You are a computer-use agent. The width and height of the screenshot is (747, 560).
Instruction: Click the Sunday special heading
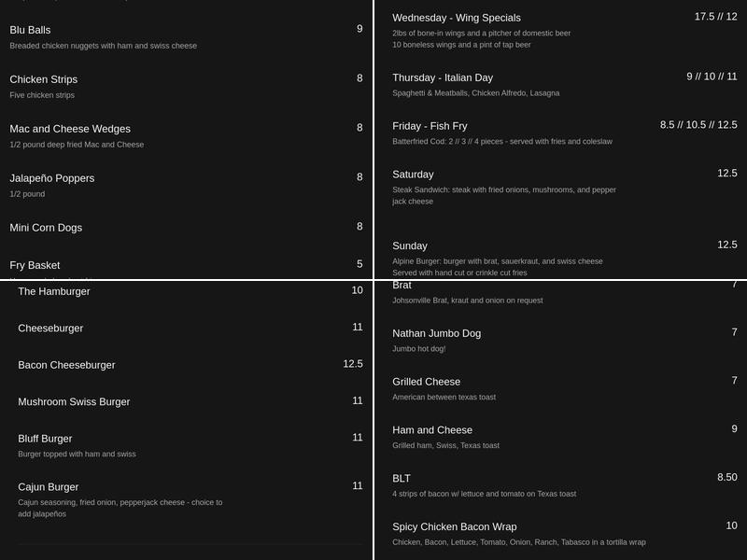[410, 246]
